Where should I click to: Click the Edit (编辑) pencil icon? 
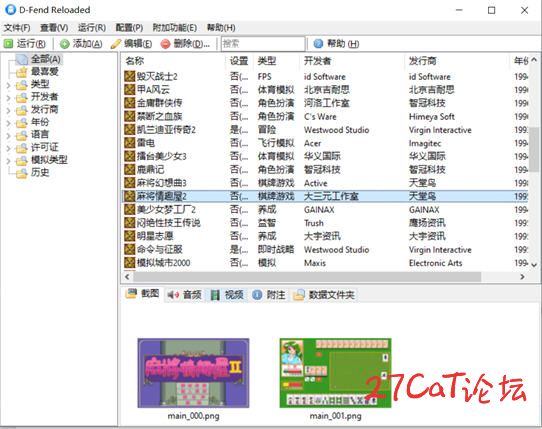pyautogui.click(x=116, y=44)
